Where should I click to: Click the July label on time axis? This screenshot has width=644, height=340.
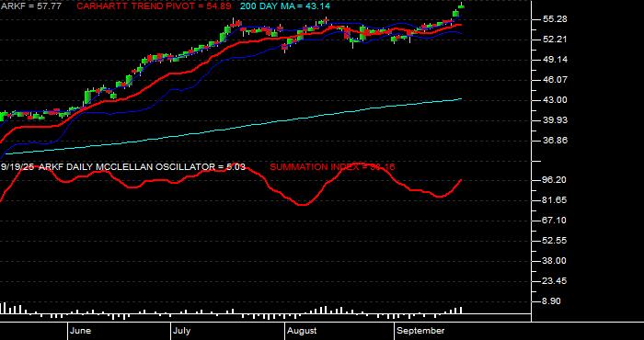(x=181, y=331)
